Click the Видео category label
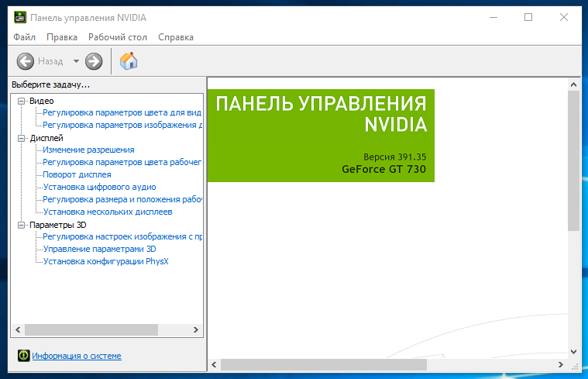This screenshot has width=588, height=379. click(42, 101)
